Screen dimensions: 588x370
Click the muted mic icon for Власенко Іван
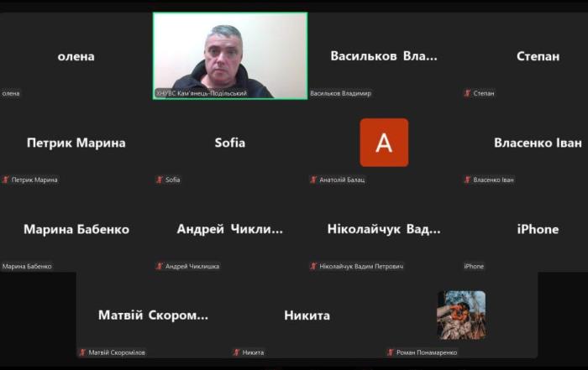click(x=467, y=180)
